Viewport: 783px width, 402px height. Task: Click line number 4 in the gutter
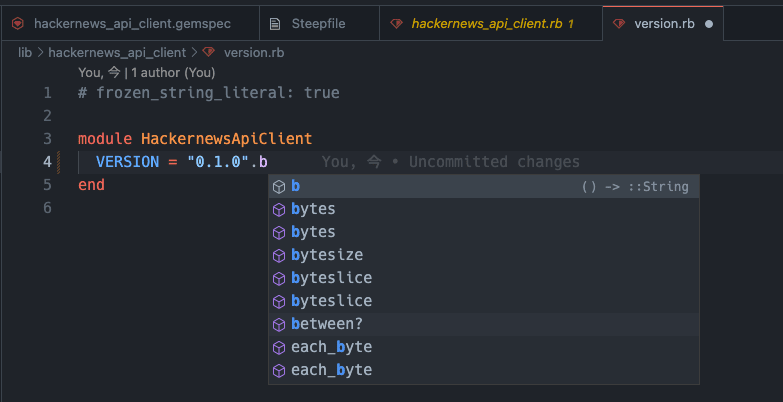pos(47,162)
